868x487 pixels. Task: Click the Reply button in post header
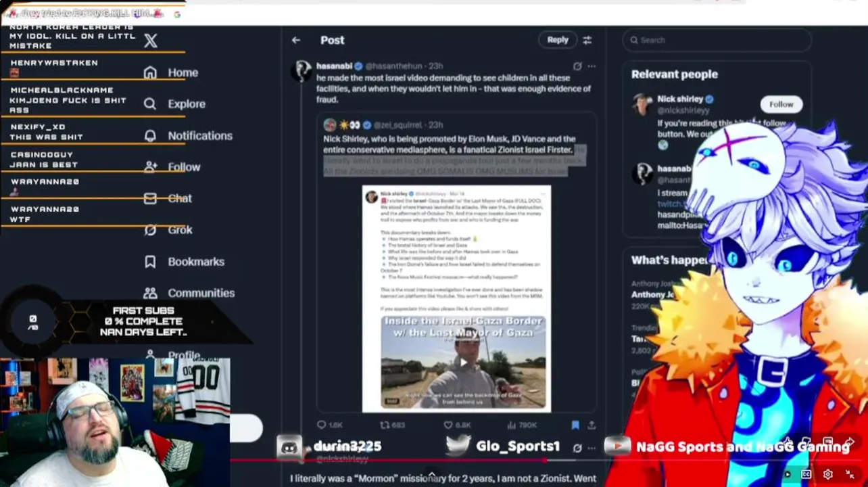(x=558, y=40)
